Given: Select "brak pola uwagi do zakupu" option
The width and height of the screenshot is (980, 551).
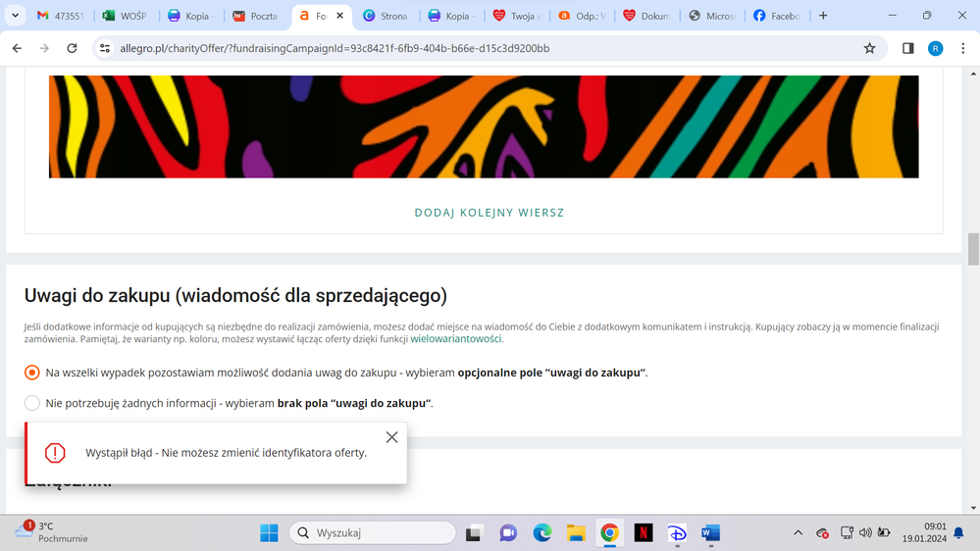Looking at the screenshot, I should coord(31,403).
